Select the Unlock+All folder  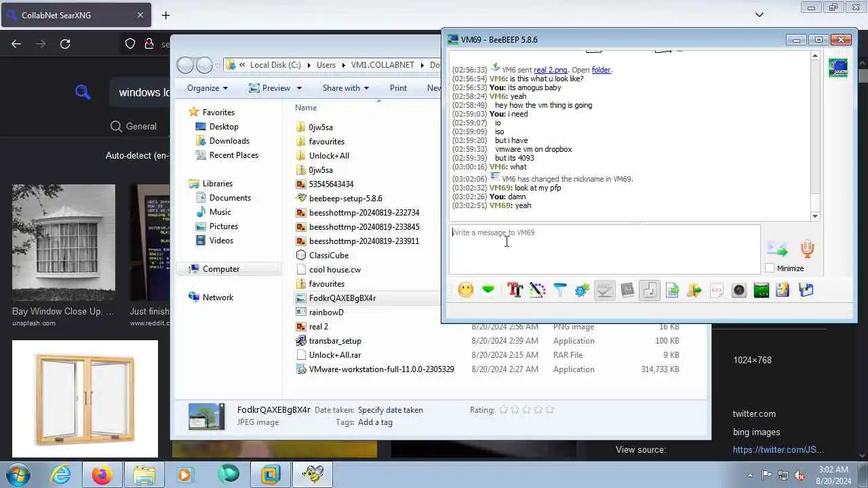tap(329, 156)
